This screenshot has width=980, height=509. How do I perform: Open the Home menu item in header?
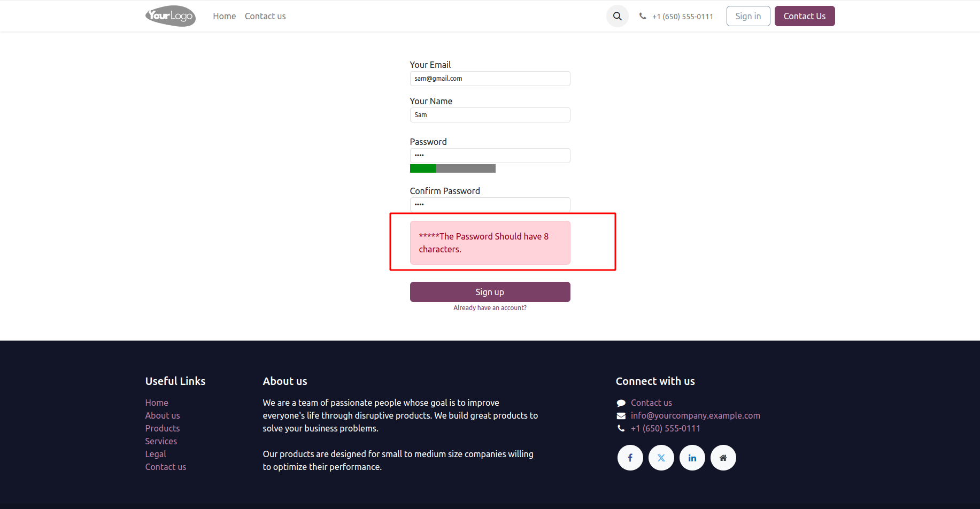tap(224, 16)
